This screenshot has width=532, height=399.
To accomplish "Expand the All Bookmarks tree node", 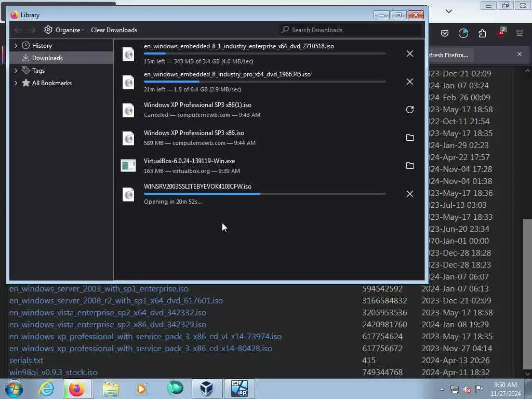I will pos(16,83).
